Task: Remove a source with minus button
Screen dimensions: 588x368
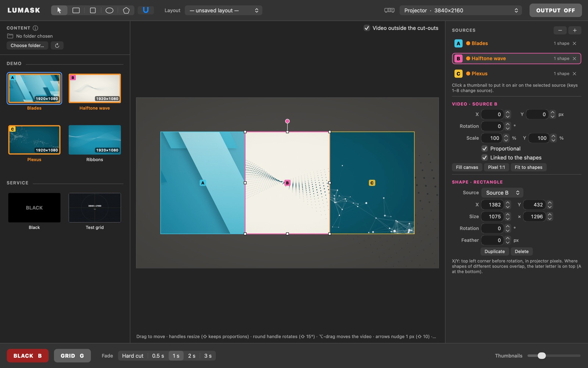Action: 560,30
